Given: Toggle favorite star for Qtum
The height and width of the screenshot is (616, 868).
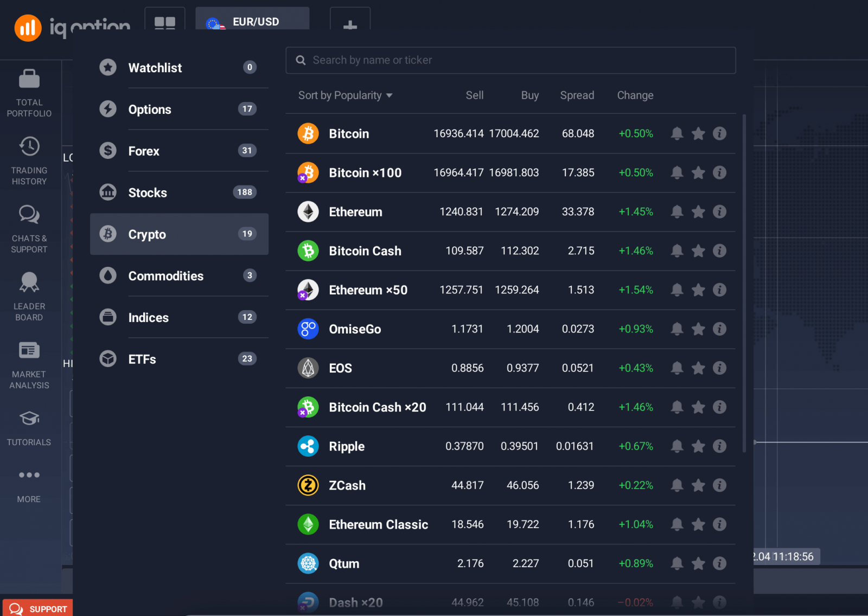Looking at the screenshot, I should [698, 563].
